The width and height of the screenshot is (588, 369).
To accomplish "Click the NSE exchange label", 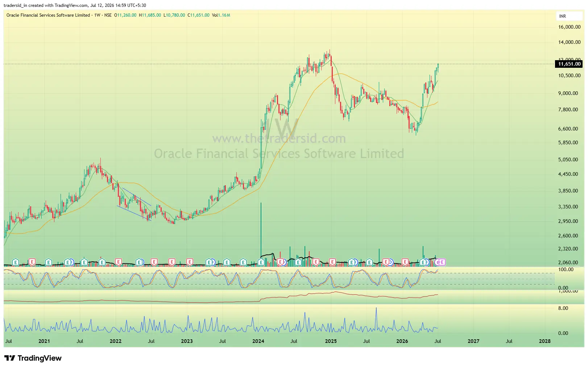I will pyautogui.click(x=108, y=15).
